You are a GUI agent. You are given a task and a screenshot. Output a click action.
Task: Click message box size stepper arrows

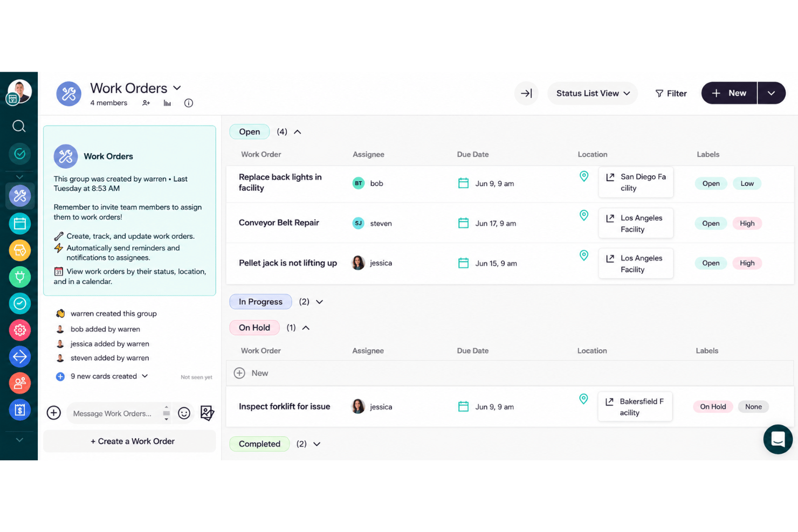[166, 413]
